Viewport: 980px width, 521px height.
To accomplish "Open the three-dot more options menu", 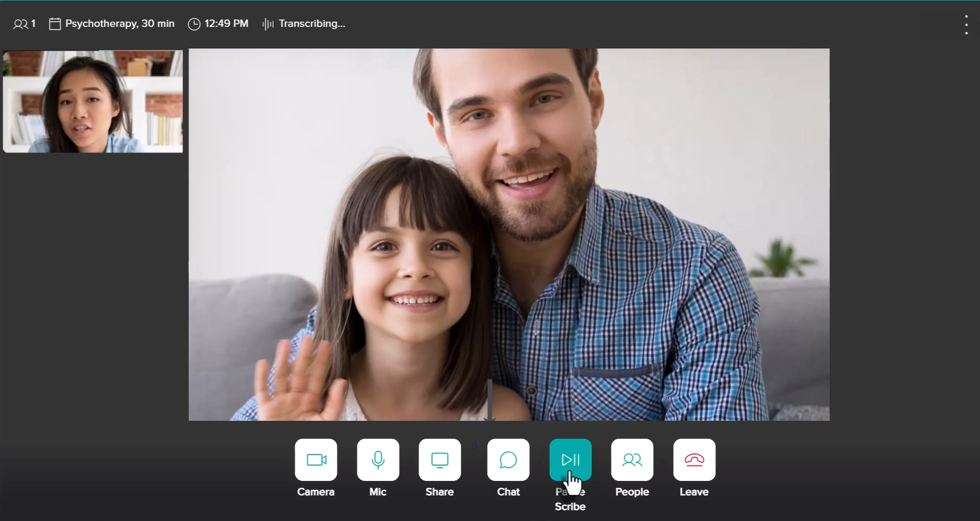I will click(x=966, y=25).
